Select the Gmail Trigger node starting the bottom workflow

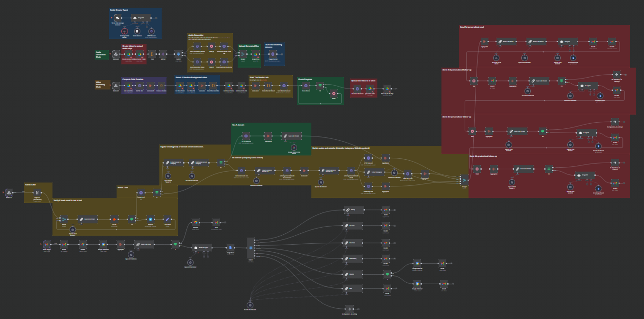47,244
